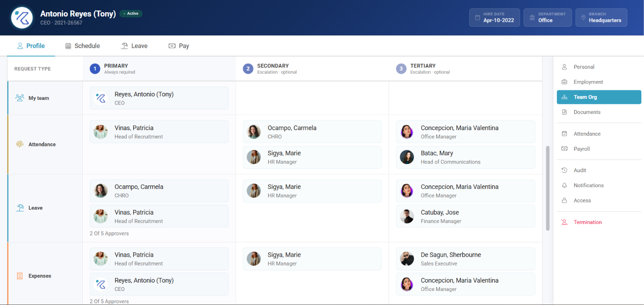644x305 pixels.
Task: Click the Employment briefcase icon in sidebar
Action: coord(564,82)
